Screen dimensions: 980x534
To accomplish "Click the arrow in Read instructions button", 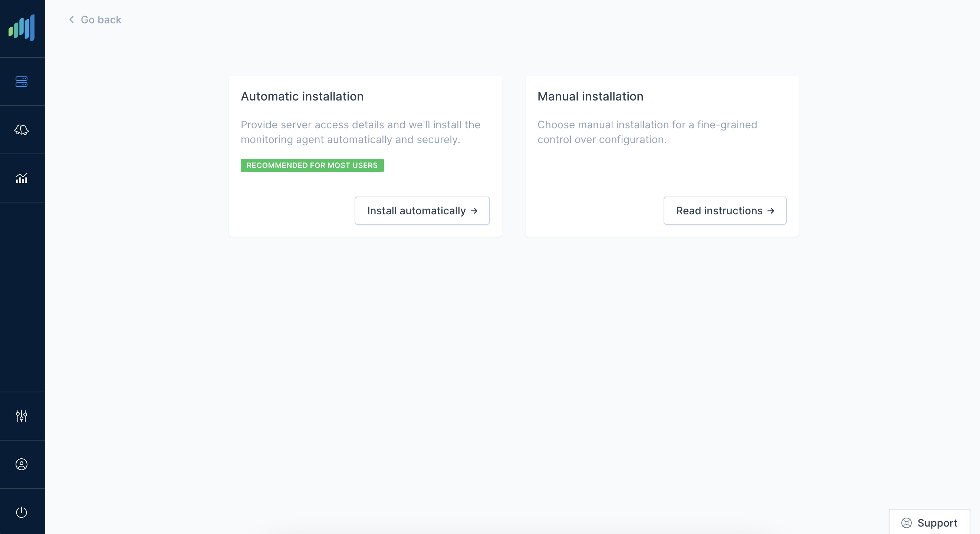I will (770, 211).
